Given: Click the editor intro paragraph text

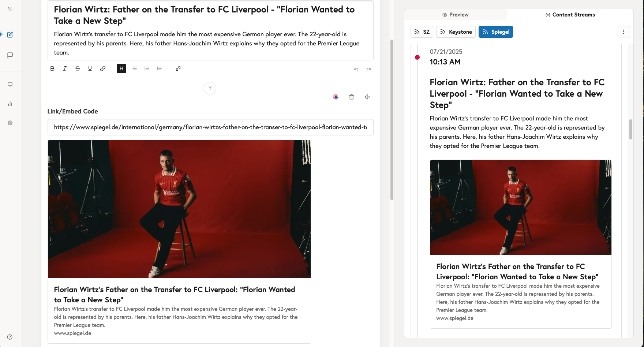Looking at the screenshot, I should [x=207, y=43].
